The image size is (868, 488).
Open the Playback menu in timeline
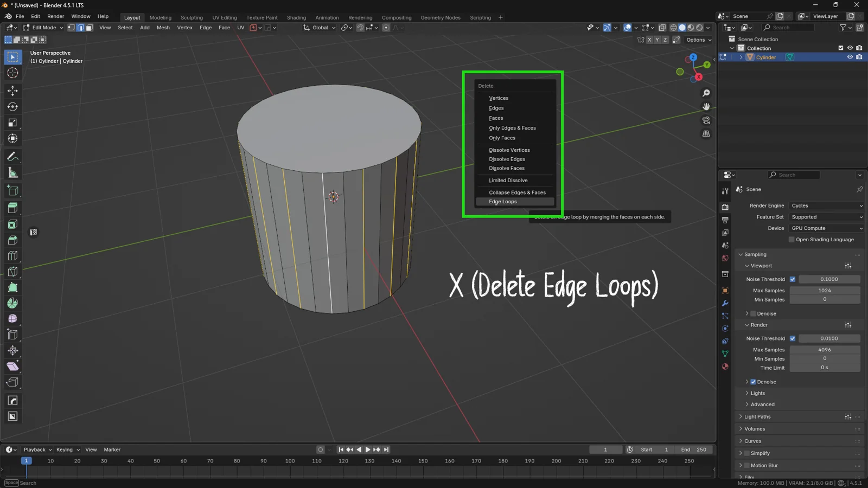(37, 450)
